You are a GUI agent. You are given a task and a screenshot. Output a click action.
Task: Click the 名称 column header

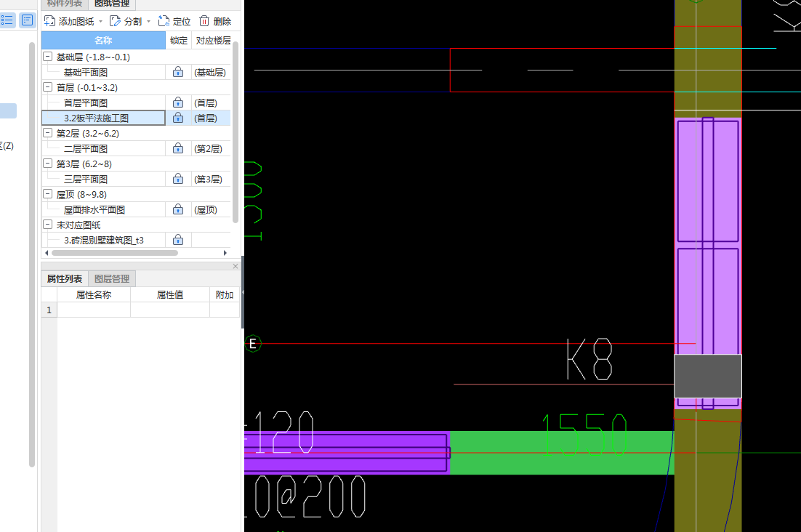click(103, 40)
